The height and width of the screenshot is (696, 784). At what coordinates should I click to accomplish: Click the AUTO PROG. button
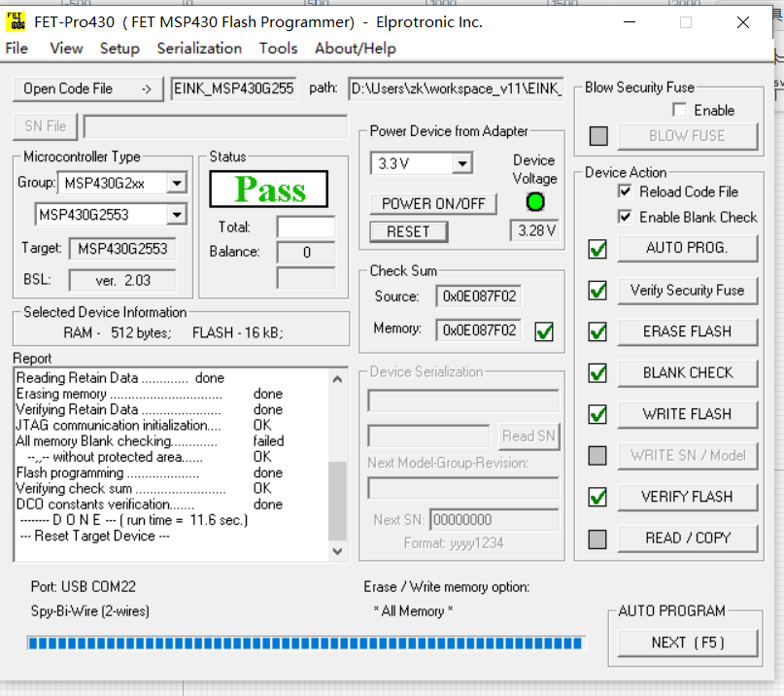[688, 248]
